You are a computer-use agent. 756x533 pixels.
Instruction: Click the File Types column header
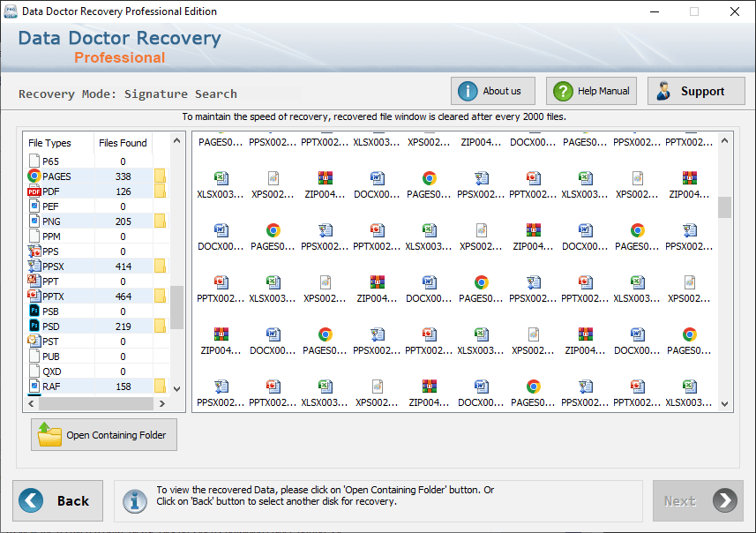49,143
